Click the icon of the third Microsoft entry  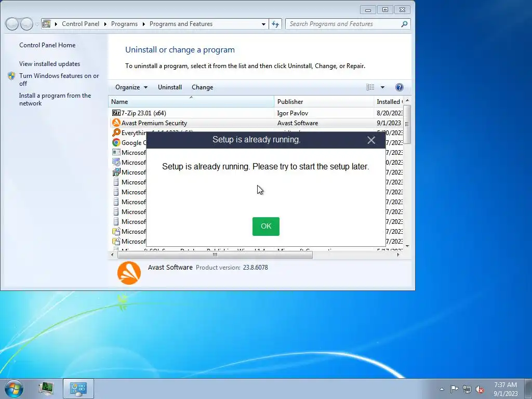pos(116,172)
